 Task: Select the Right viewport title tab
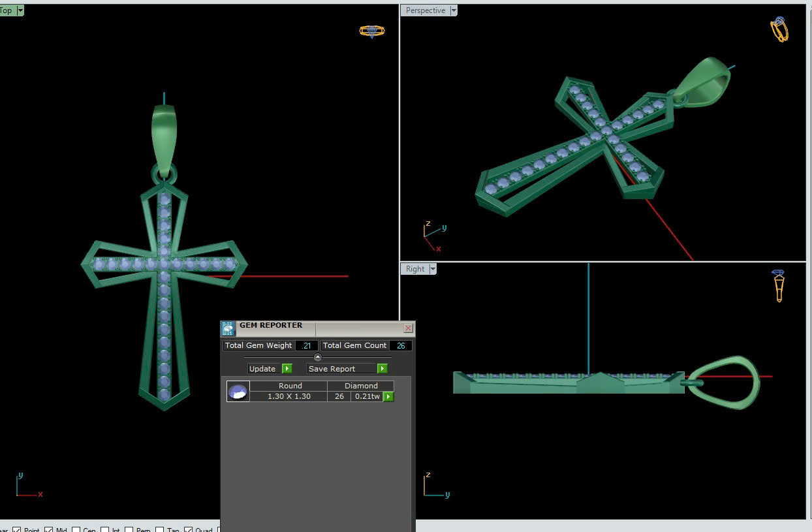point(414,269)
